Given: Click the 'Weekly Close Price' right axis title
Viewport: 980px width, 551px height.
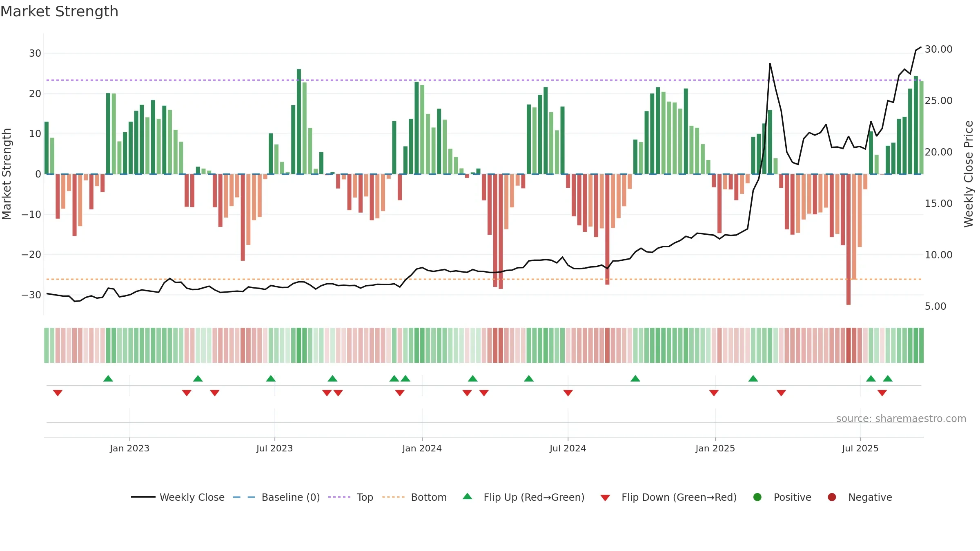Looking at the screenshot, I should pyautogui.click(x=969, y=174).
